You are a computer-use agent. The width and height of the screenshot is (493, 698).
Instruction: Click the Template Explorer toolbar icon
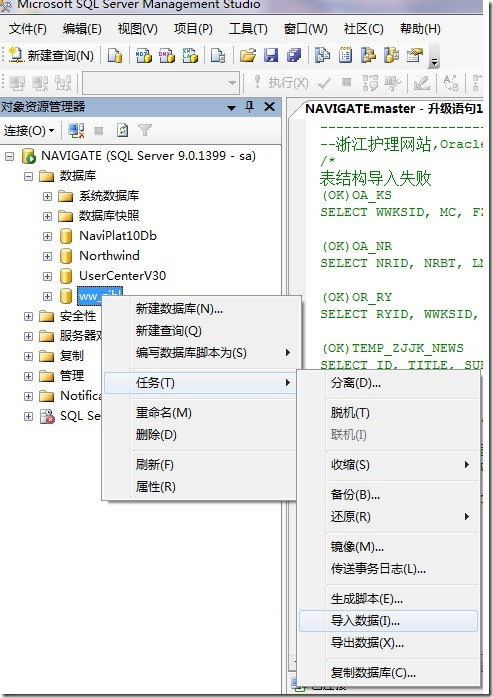(x=391, y=56)
